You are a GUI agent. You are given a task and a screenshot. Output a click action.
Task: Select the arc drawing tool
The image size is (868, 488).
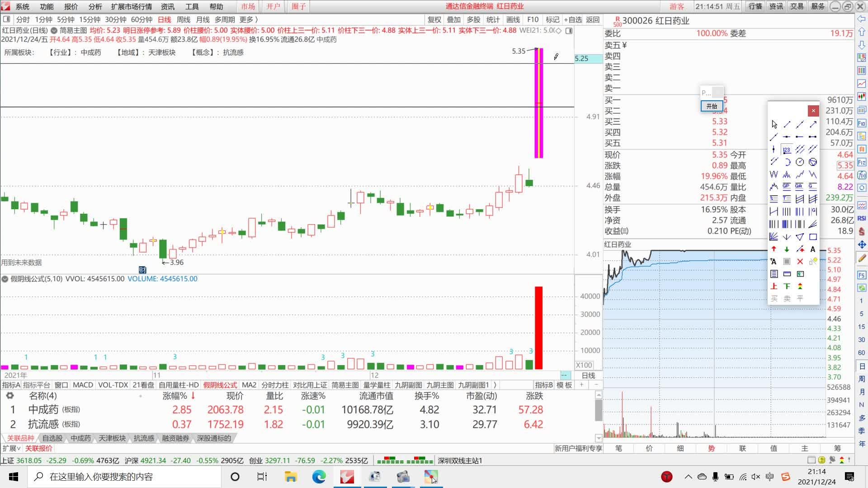tap(787, 162)
